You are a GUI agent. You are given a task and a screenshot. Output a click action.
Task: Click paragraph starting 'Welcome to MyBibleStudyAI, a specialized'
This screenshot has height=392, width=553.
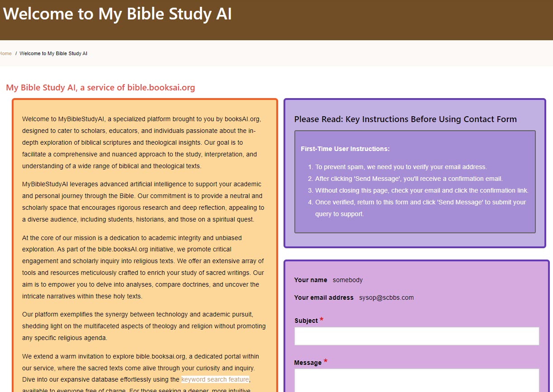point(142,142)
